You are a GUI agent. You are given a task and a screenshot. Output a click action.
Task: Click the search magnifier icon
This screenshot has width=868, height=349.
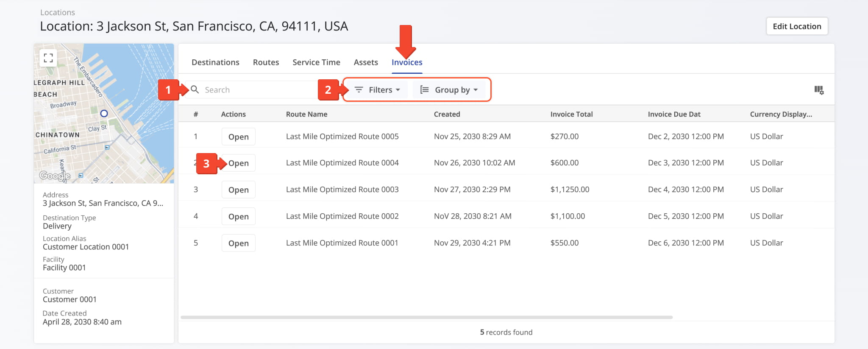tap(195, 89)
